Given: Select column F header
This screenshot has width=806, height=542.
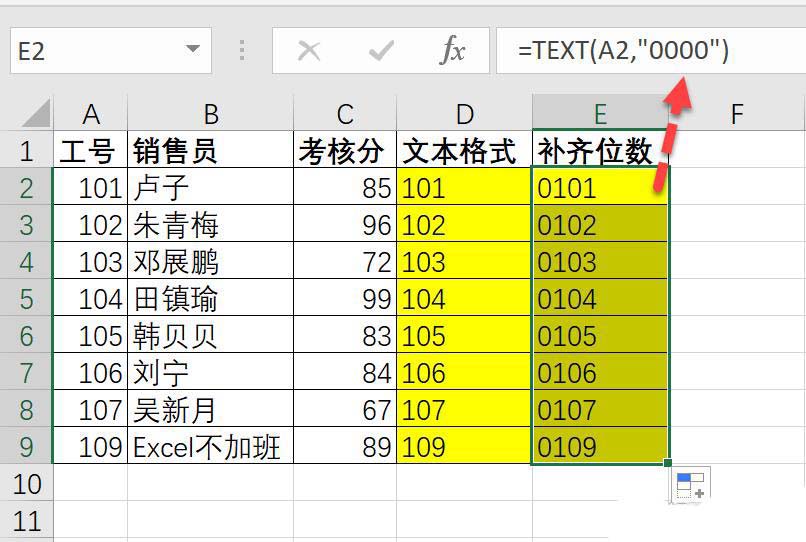Looking at the screenshot, I should coord(737,114).
